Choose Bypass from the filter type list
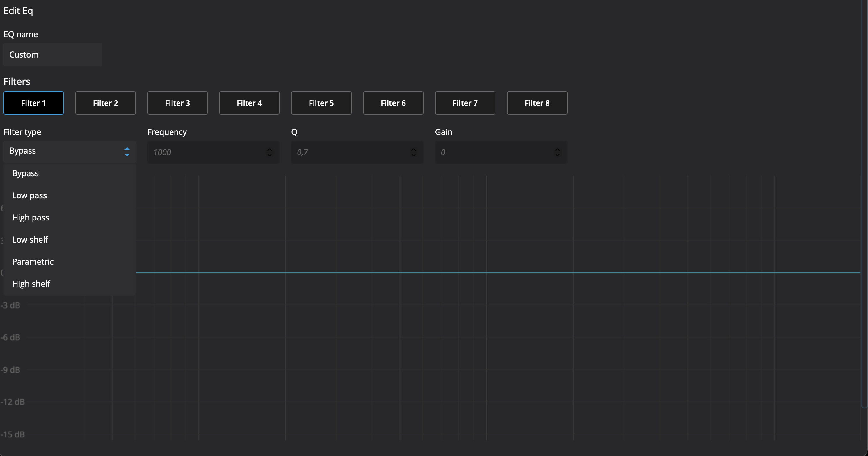The height and width of the screenshot is (456, 868). pyautogui.click(x=26, y=173)
